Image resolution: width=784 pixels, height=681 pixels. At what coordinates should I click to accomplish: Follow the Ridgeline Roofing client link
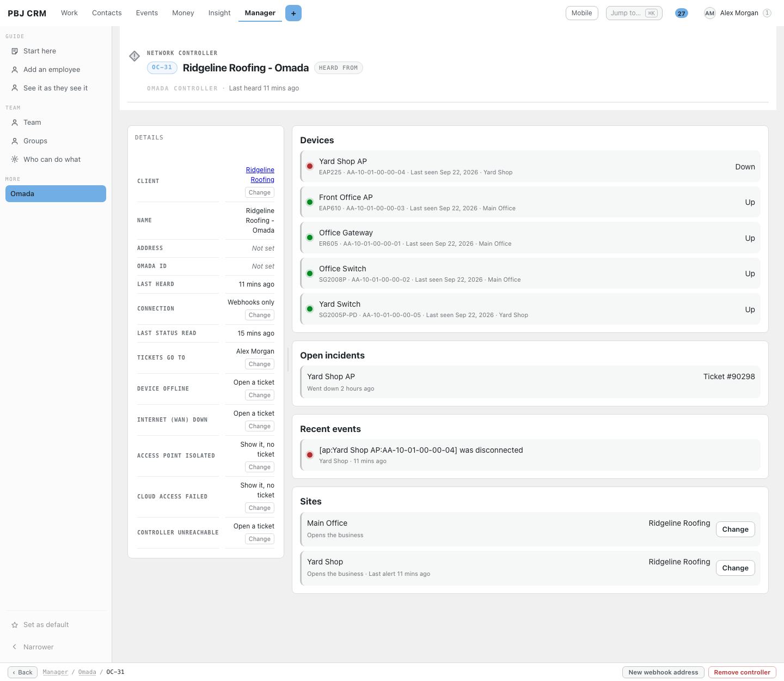pos(260,175)
